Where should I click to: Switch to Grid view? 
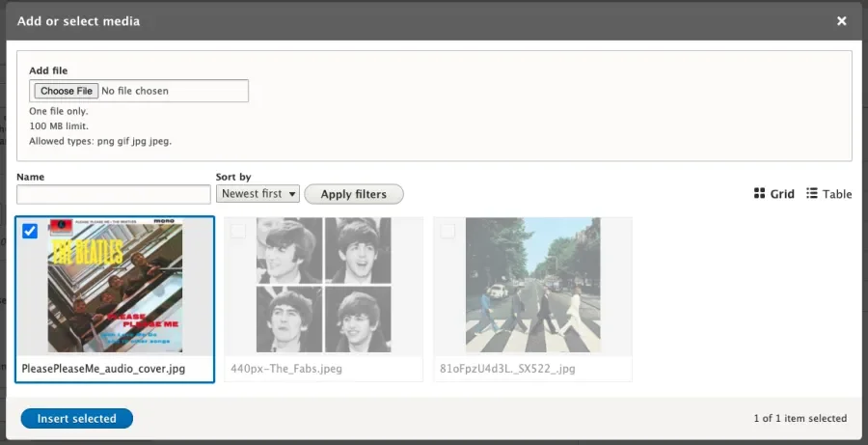[x=773, y=194]
